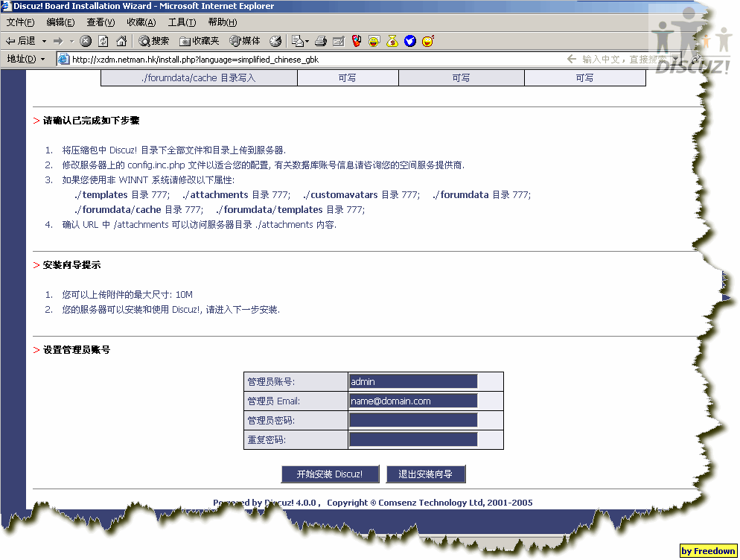Click the 开始安装 Discuz! button
This screenshot has width=740, height=560.
(330, 474)
